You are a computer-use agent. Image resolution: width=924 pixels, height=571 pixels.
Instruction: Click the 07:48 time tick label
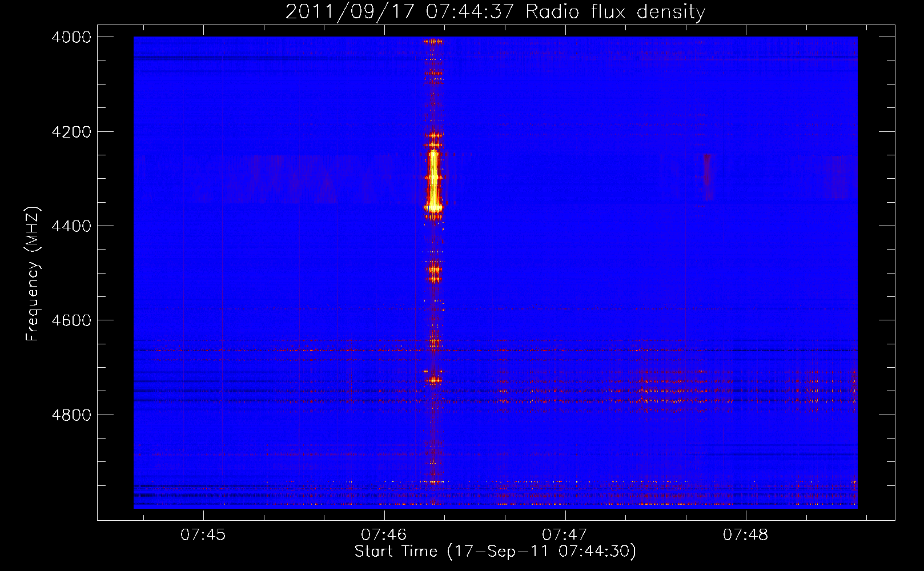[745, 535]
